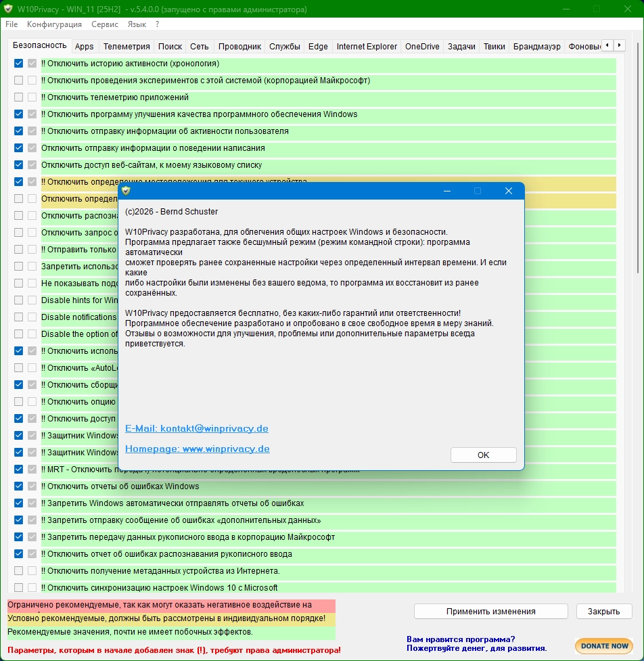This screenshot has width=644, height=661.
Task: Enable 'Отключить телеметрию приложений' checkbox
Action: pyautogui.click(x=18, y=97)
